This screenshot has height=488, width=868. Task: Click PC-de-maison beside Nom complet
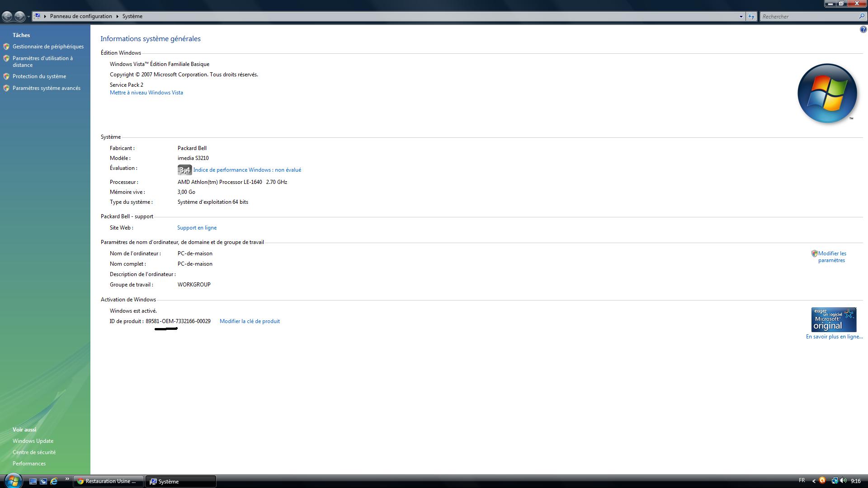click(195, 264)
